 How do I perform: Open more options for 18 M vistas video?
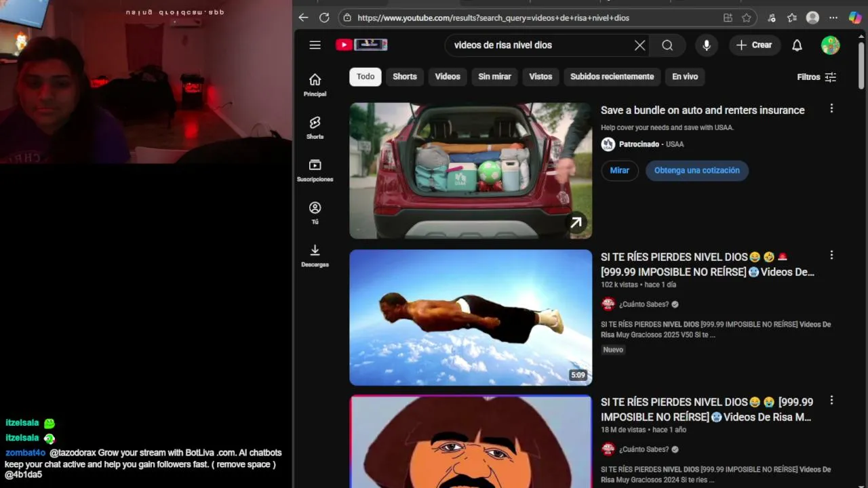point(831,401)
